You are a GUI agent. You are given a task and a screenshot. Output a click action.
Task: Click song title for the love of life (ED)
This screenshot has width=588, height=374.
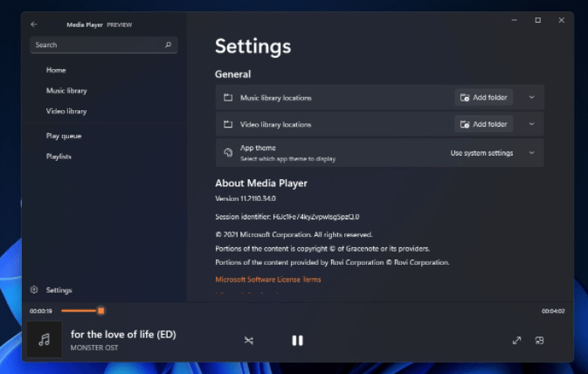pos(123,334)
